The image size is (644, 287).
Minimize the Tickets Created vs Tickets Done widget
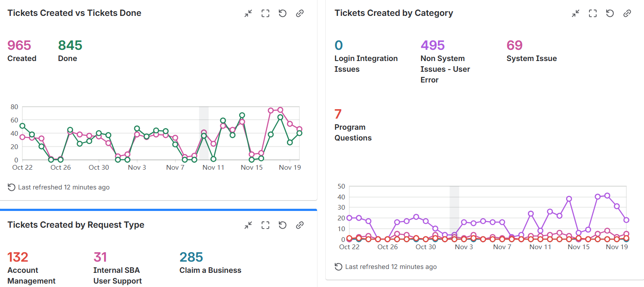(x=248, y=13)
